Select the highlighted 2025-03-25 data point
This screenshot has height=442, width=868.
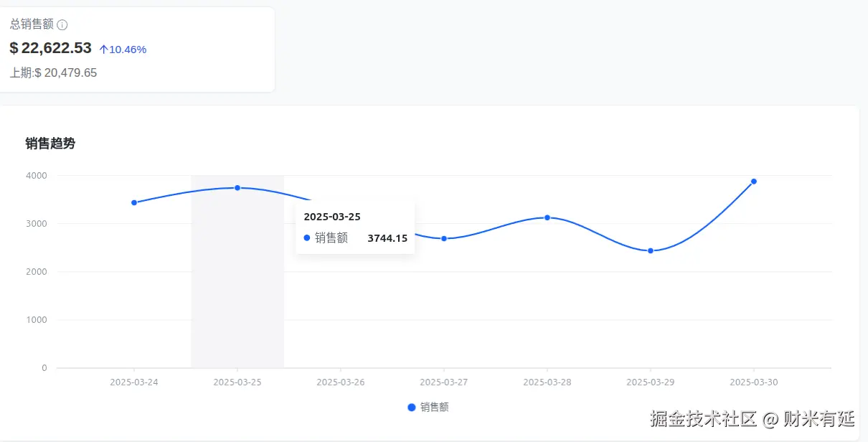point(237,188)
